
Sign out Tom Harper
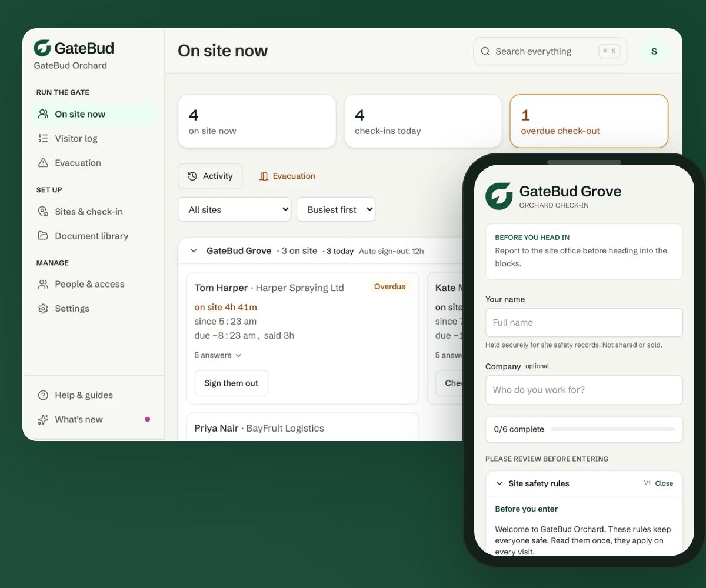tap(231, 383)
